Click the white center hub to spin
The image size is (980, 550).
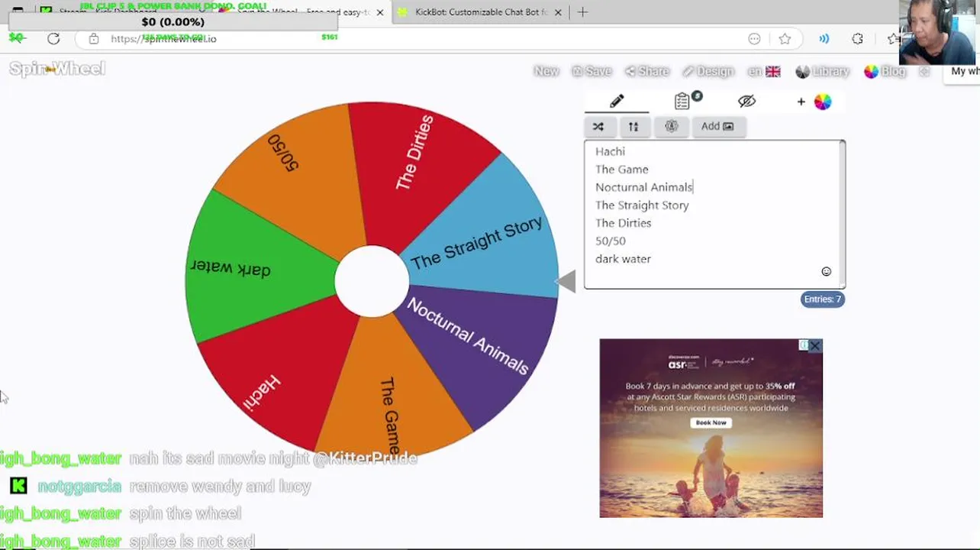372,281
